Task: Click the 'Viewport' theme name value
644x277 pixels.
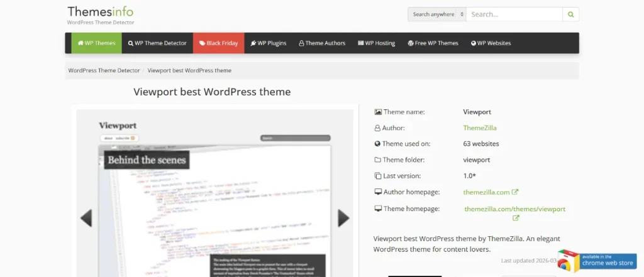Action: point(477,112)
